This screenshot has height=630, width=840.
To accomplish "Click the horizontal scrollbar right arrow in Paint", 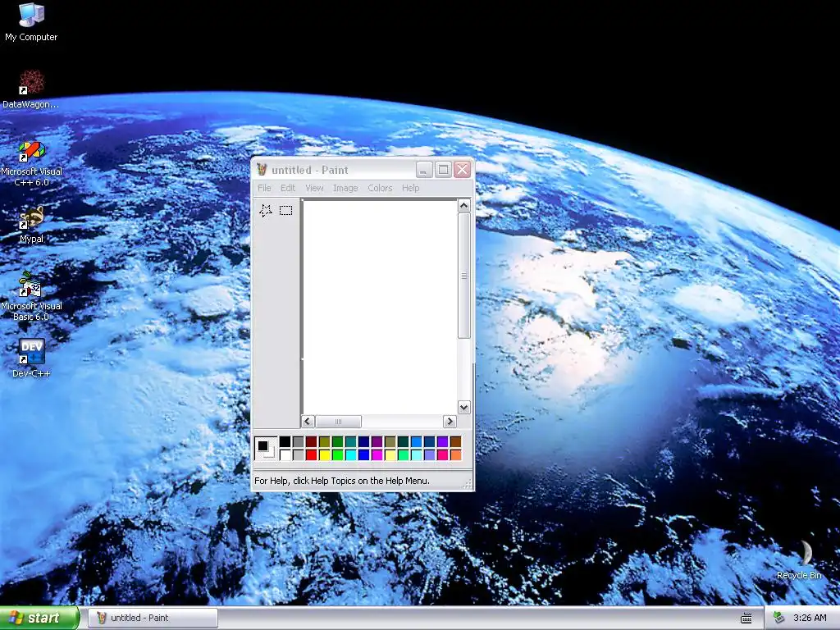I will (x=450, y=422).
